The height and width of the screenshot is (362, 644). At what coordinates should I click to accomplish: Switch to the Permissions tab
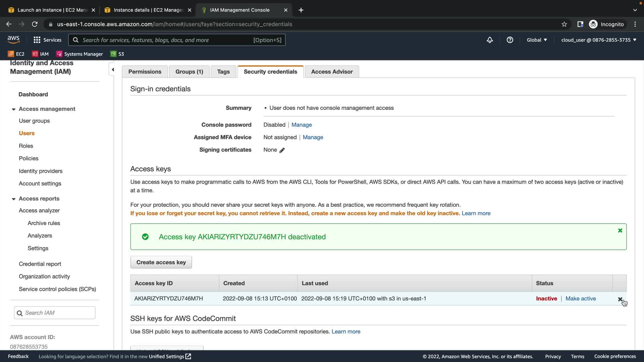(145, 72)
